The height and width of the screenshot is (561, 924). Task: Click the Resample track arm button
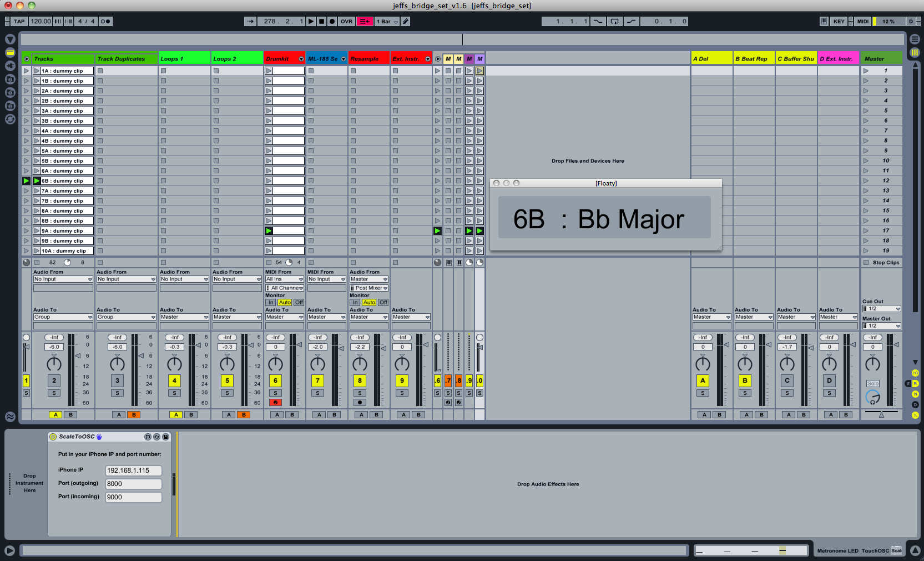pyautogui.click(x=360, y=403)
